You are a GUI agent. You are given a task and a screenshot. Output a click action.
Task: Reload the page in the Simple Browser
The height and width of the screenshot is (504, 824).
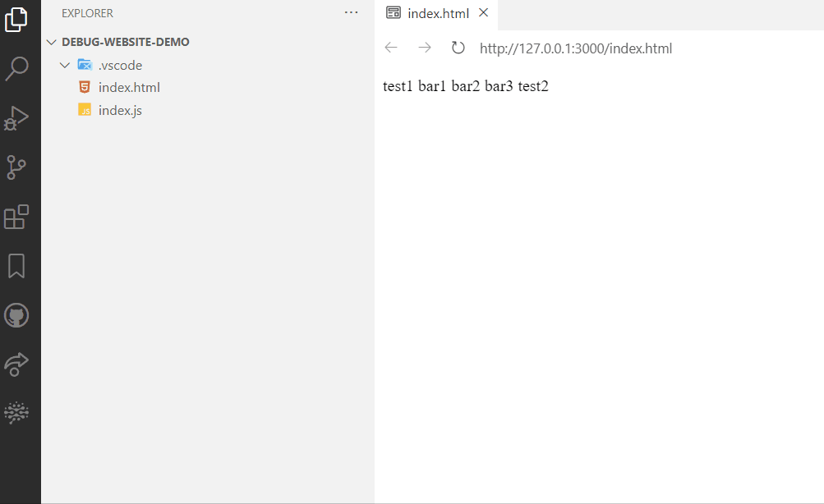tap(458, 48)
